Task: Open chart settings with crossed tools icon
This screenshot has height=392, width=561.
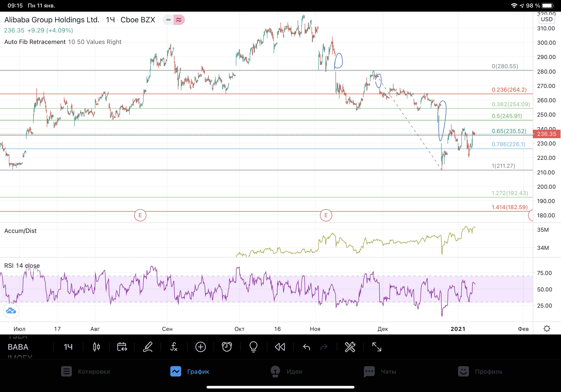Action: (x=350, y=347)
